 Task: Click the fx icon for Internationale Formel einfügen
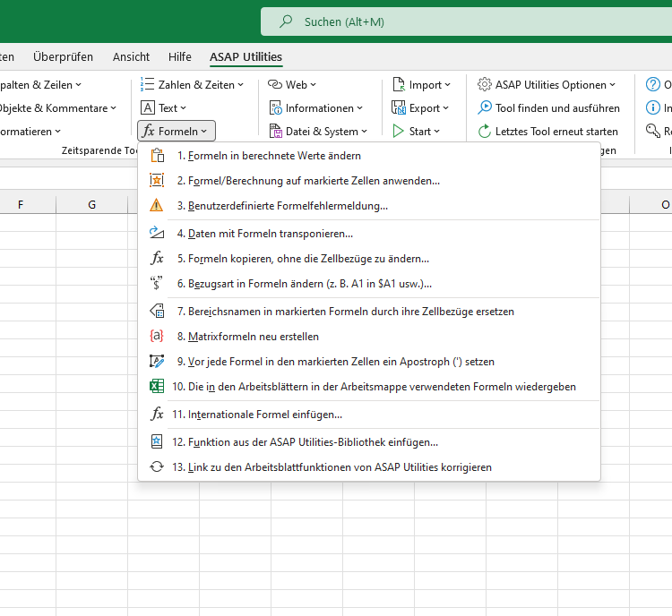point(157,414)
